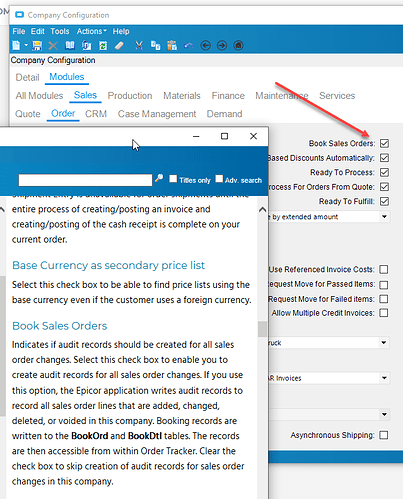The width and height of the screenshot is (403, 499).
Task: Open the dropdown arrow beside New icon
Action: pyautogui.click(x=26, y=45)
